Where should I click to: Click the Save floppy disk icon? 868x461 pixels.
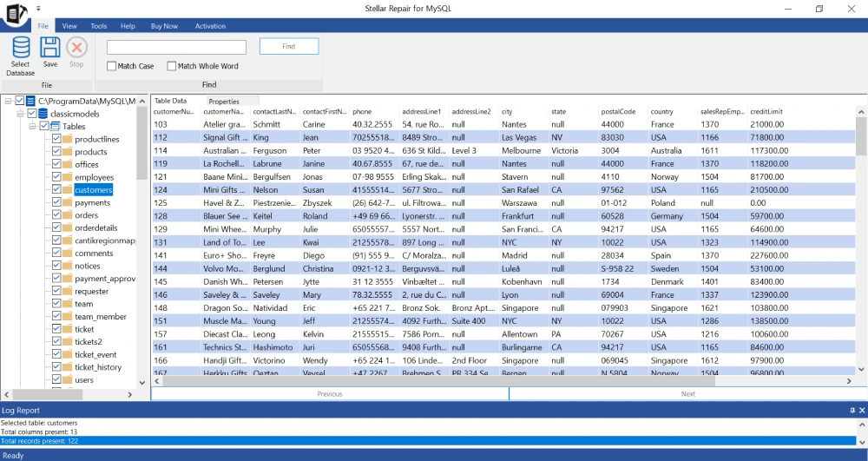point(49,48)
